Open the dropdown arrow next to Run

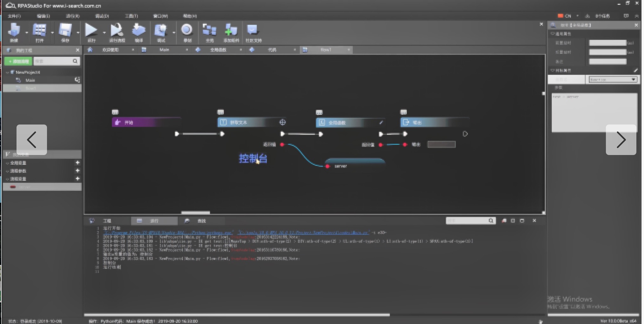pyautogui.click(x=104, y=32)
